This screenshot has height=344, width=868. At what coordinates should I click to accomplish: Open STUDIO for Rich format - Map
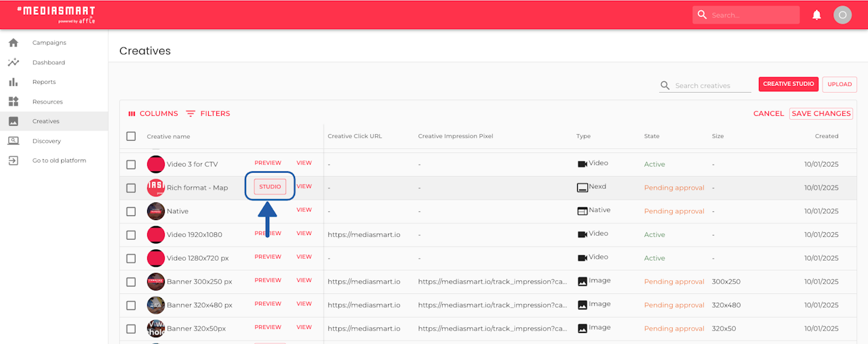270,187
